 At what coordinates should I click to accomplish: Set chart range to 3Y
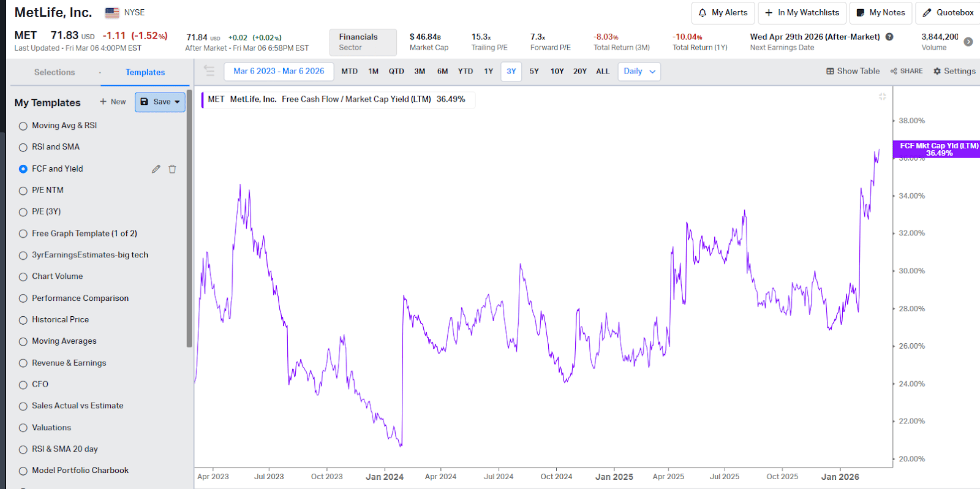click(511, 72)
